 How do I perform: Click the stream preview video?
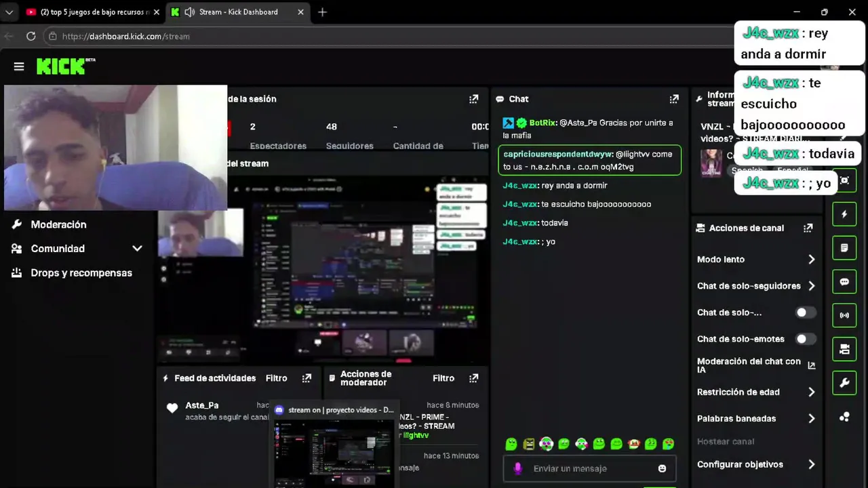(323, 269)
